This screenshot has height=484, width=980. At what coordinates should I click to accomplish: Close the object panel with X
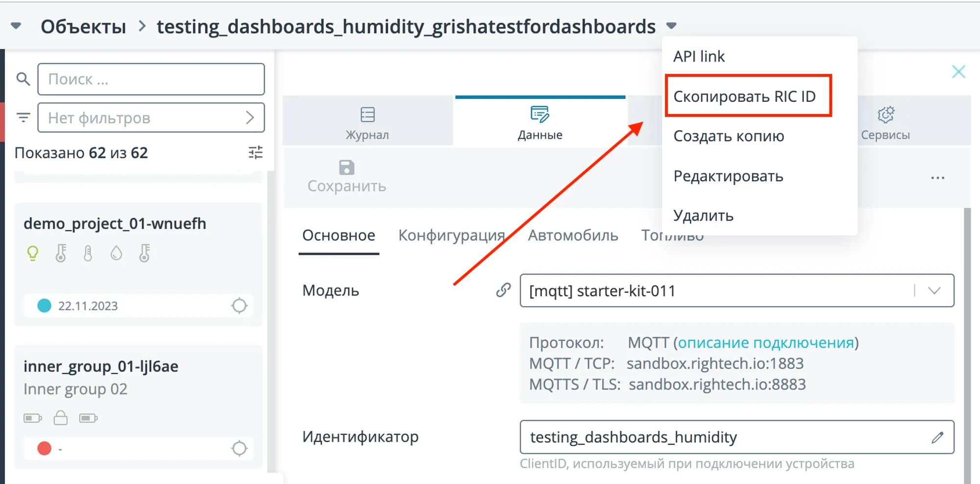click(958, 72)
